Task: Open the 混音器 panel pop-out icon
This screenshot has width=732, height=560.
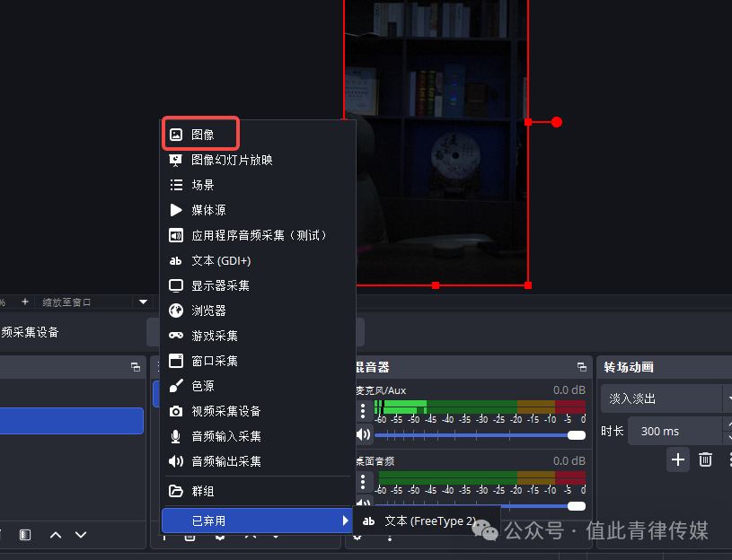Action: pyautogui.click(x=581, y=367)
